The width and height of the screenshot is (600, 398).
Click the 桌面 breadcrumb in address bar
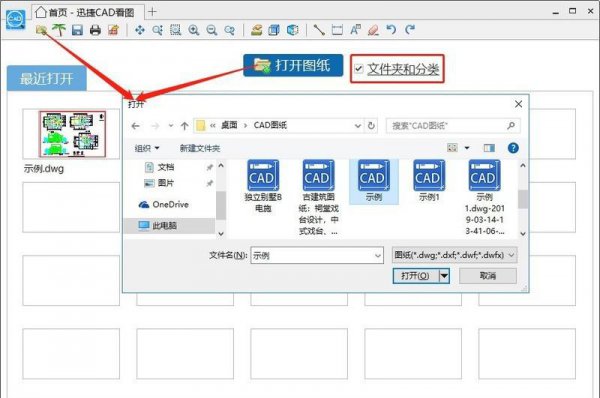(229, 125)
